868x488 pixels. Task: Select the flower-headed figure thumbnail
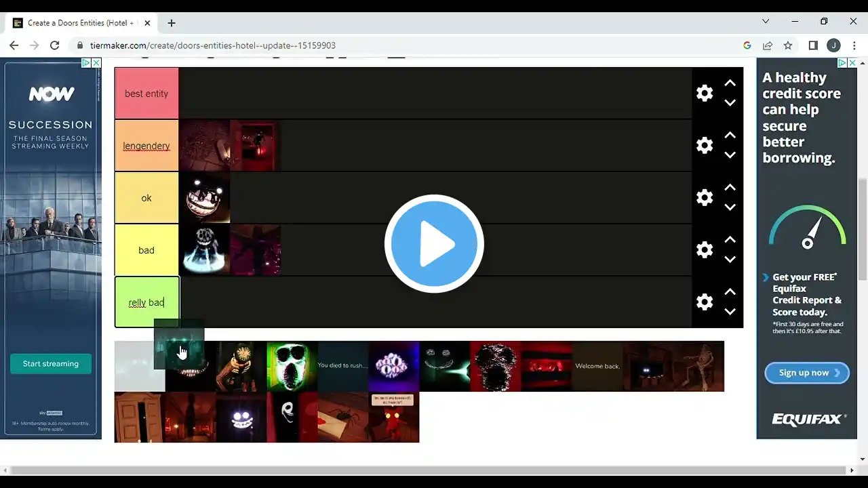point(241,366)
